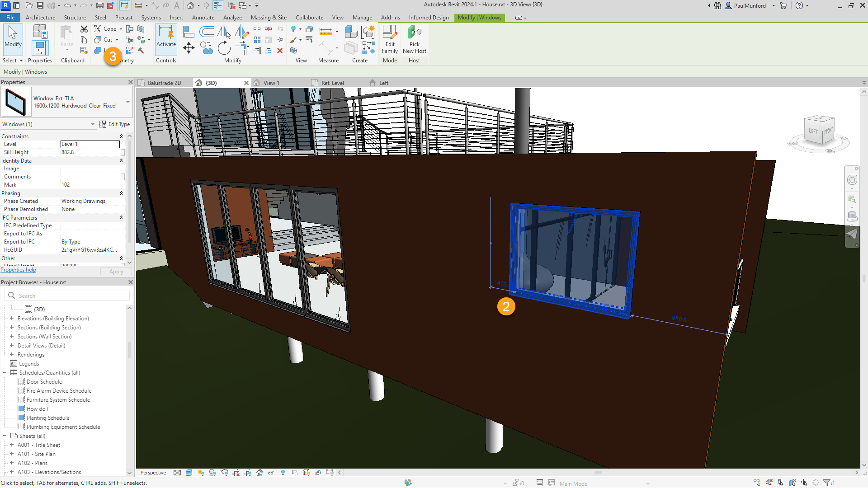This screenshot has height=488, width=868.
Task: Open the window type selector dropdown
Action: pos(128,102)
